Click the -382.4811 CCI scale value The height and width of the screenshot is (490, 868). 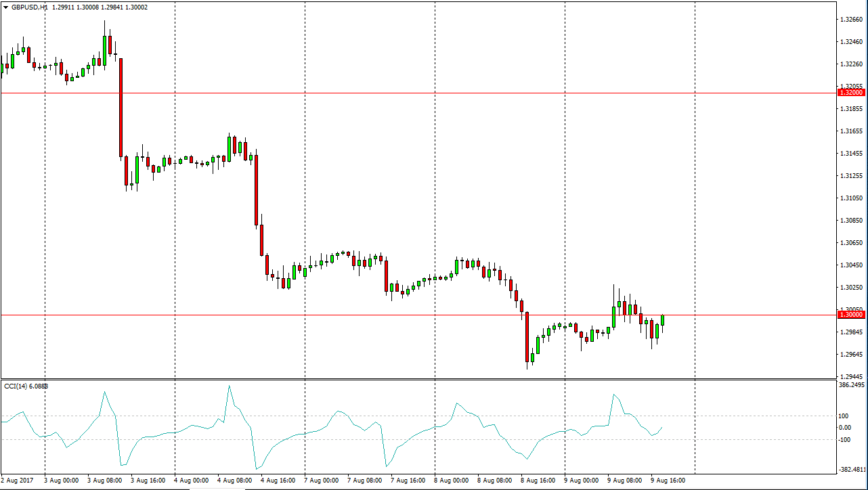pyautogui.click(x=852, y=470)
